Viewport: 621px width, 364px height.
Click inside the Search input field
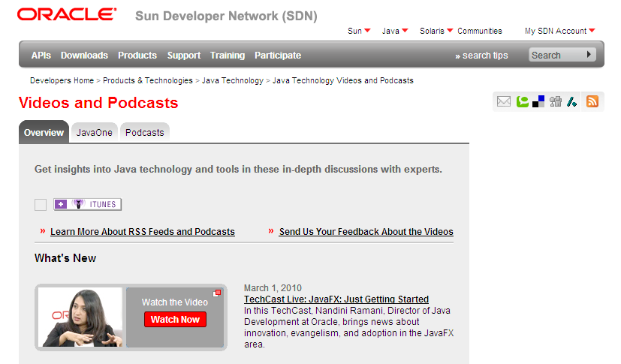pyautogui.click(x=554, y=55)
